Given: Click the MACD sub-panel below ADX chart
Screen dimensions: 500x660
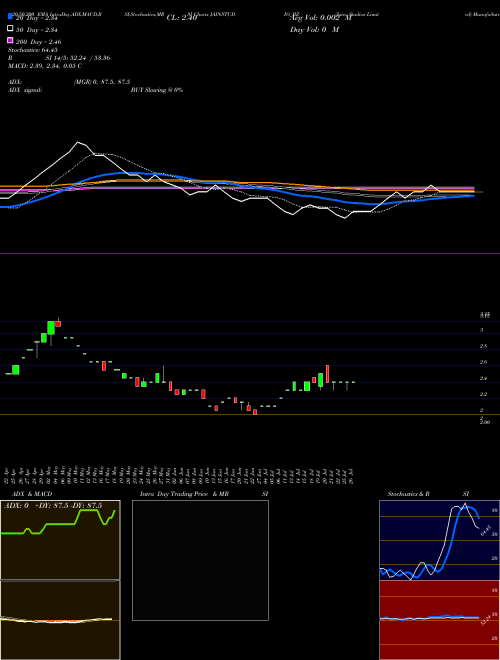Looking at the screenshot, I should 60,620.
